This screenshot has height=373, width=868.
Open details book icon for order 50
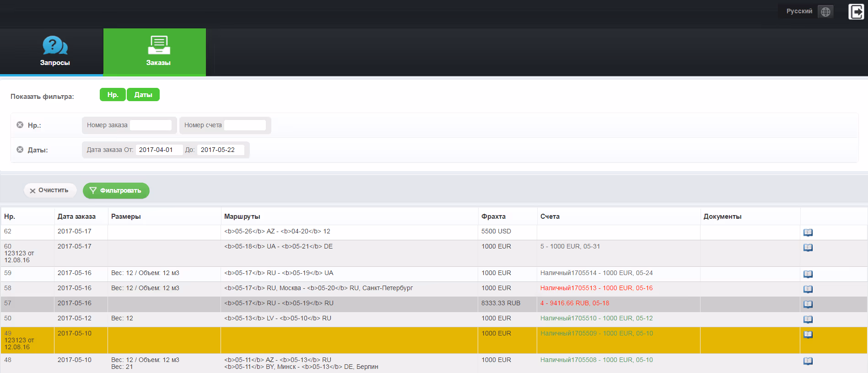(808, 319)
